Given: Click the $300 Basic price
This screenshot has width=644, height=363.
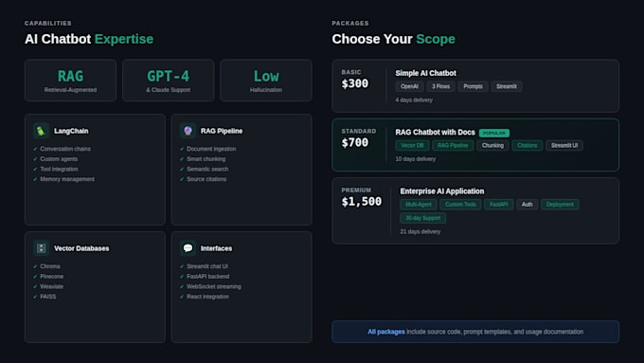Looking at the screenshot, I should [355, 83].
